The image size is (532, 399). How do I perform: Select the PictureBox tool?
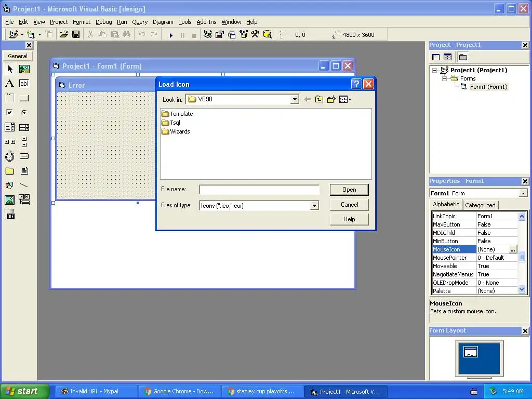pos(24,69)
